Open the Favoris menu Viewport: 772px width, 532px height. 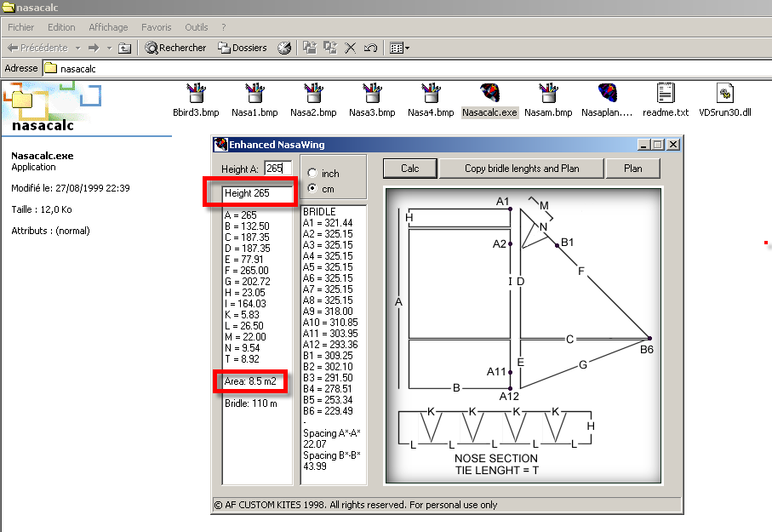(156, 27)
